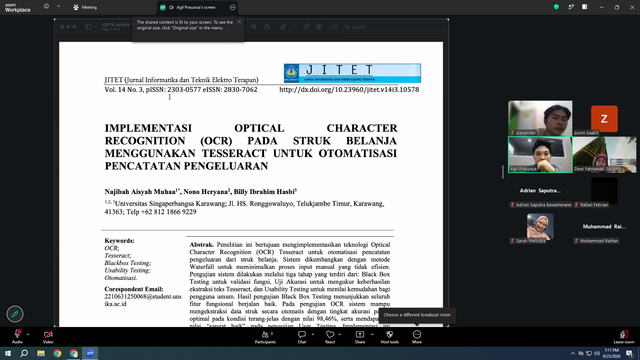
Task: Toggle the panel layout icon in title bar
Action: click(x=584, y=7)
